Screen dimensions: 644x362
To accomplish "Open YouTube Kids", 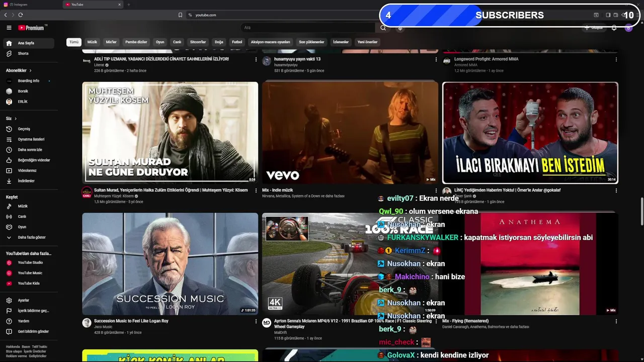I will click(x=29, y=283).
